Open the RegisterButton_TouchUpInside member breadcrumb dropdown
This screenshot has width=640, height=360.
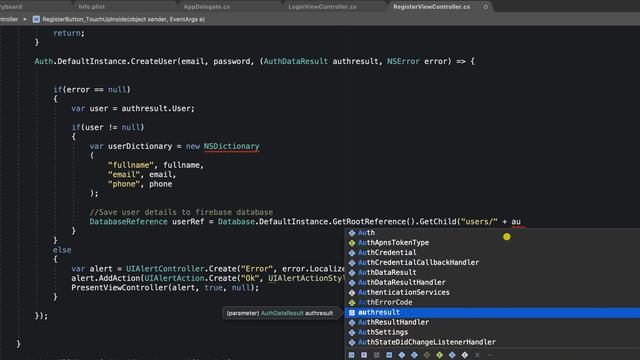tap(123, 19)
